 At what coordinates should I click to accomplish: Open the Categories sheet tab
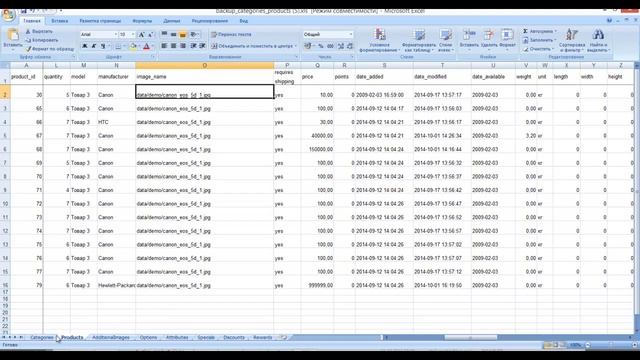[x=42, y=338]
